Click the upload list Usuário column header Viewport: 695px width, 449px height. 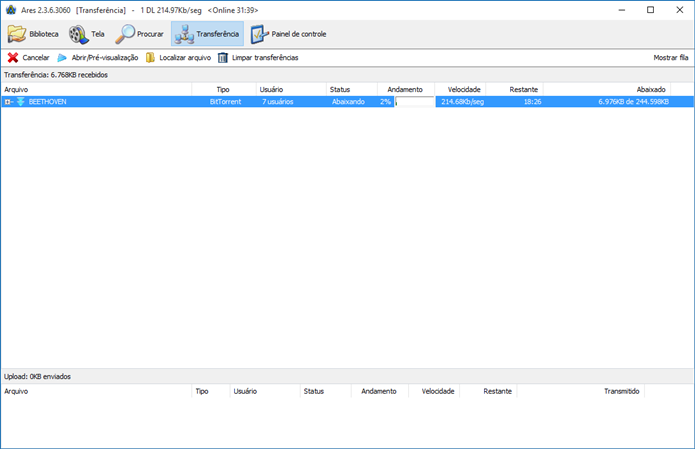[x=265, y=391]
